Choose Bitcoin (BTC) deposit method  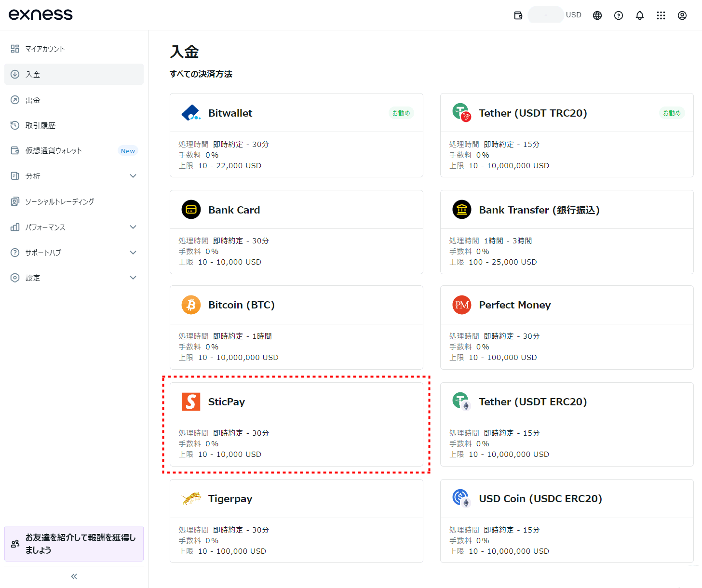[297, 327]
